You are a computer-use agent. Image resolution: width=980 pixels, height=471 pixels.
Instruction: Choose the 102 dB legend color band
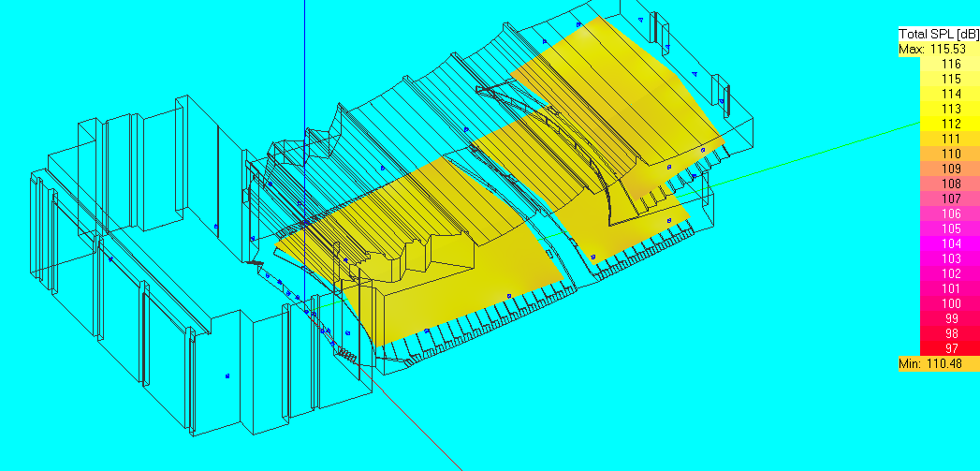[x=950, y=274]
